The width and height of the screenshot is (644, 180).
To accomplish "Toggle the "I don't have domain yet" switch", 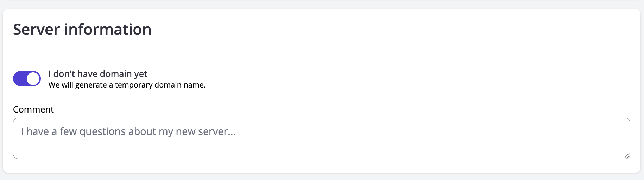I will pos(27,79).
